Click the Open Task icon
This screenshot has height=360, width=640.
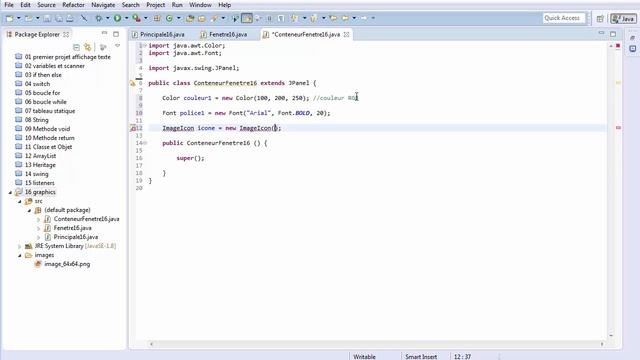coord(202,18)
